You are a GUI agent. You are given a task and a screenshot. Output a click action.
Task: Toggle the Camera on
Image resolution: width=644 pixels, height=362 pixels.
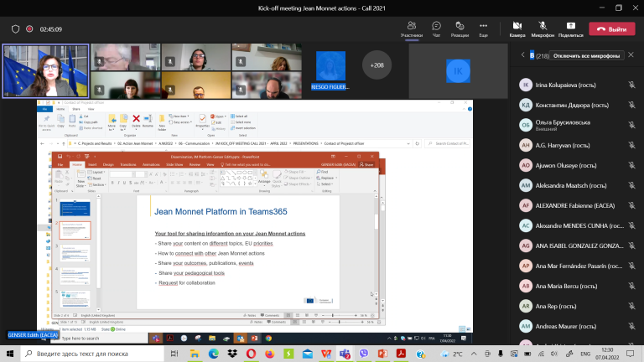pyautogui.click(x=517, y=29)
